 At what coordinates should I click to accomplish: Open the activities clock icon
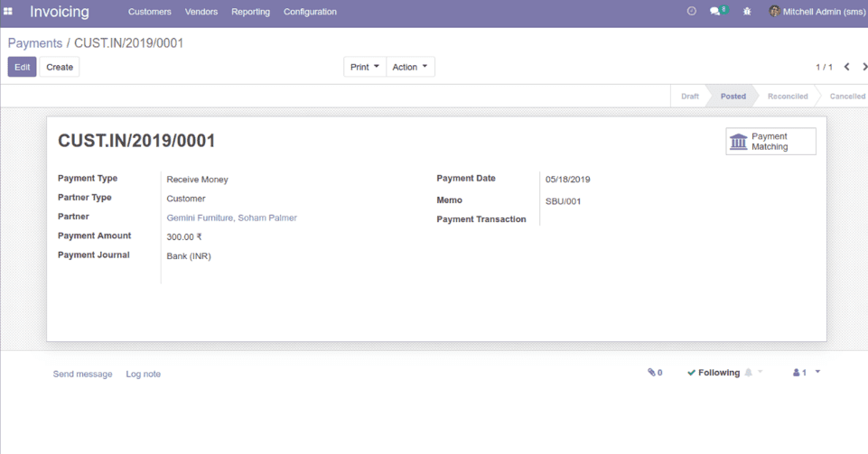click(x=691, y=11)
